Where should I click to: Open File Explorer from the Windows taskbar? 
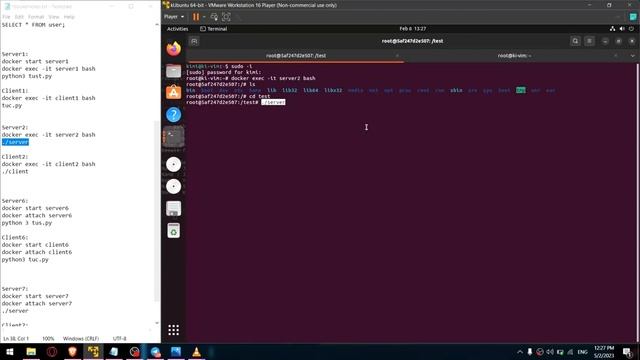point(31,352)
